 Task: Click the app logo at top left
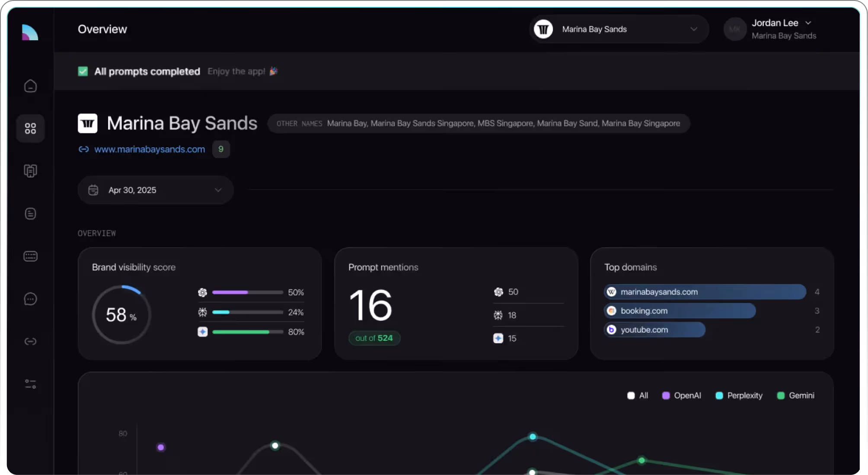[x=30, y=32]
